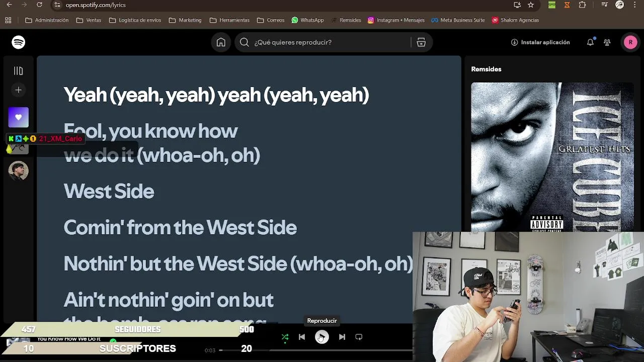Open 'Meta Business Suite' bookmark

coord(458,20)
